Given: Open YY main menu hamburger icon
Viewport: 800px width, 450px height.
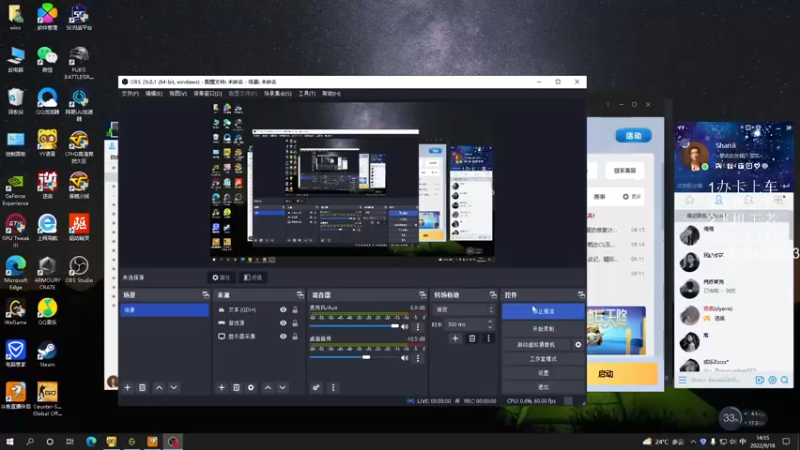Looking at the screenshot, I should 683,380.
